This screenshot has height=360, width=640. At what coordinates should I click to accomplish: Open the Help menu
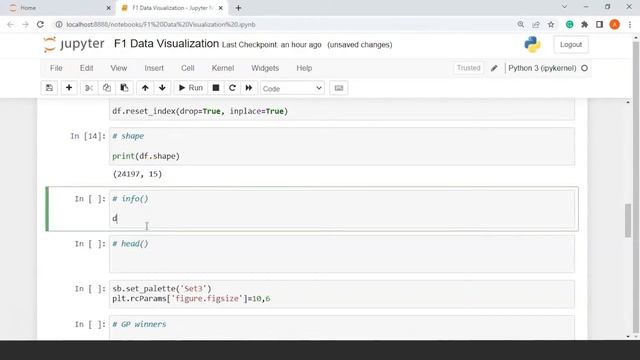304,68
